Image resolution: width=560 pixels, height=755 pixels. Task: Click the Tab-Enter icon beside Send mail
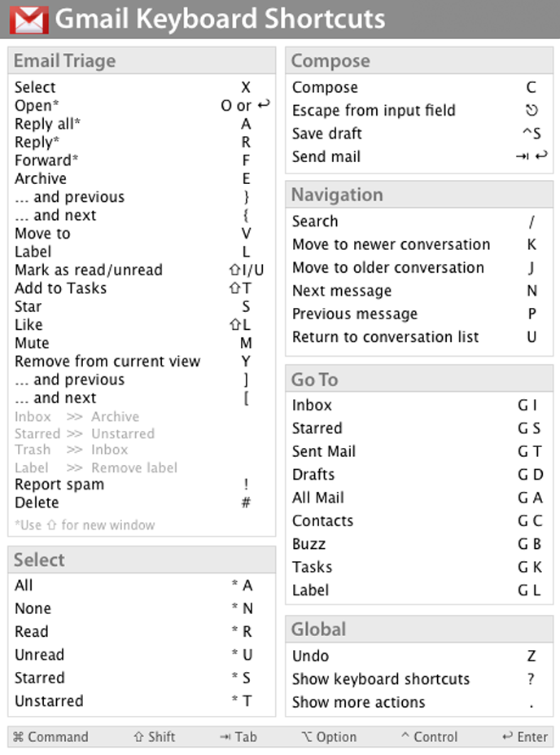click(x=532, y=156)
